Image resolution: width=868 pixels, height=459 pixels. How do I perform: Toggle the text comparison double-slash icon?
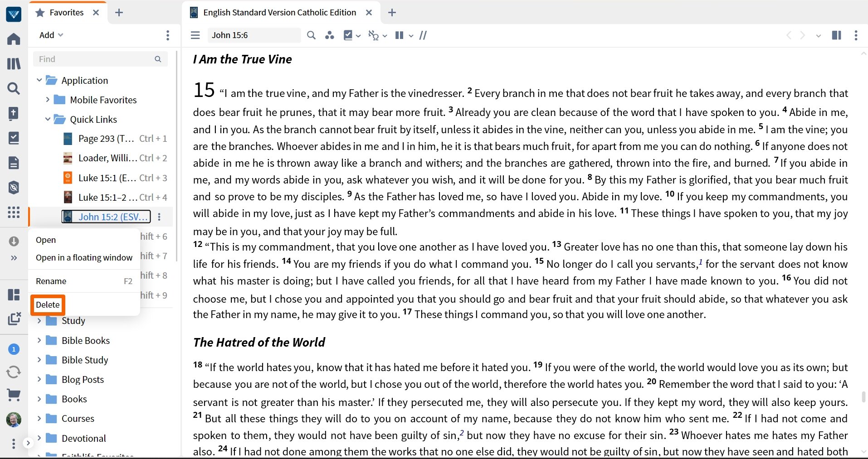(x=423, y=35)
